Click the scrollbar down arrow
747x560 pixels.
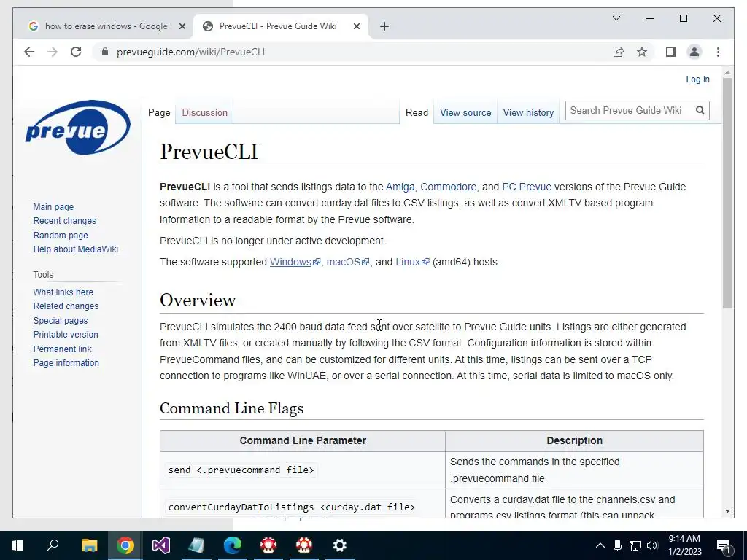(727, 511)
